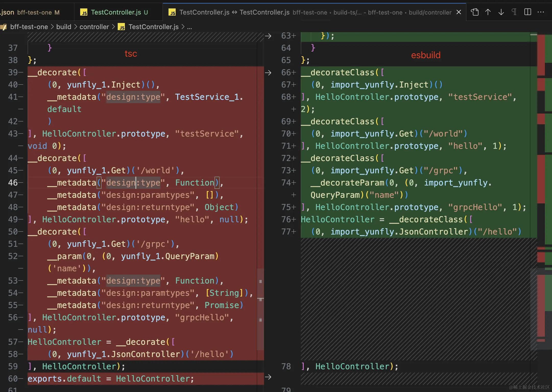552x392 pixels.
Task: Click "TestService_1" on line 41
Action: point(207,97)
